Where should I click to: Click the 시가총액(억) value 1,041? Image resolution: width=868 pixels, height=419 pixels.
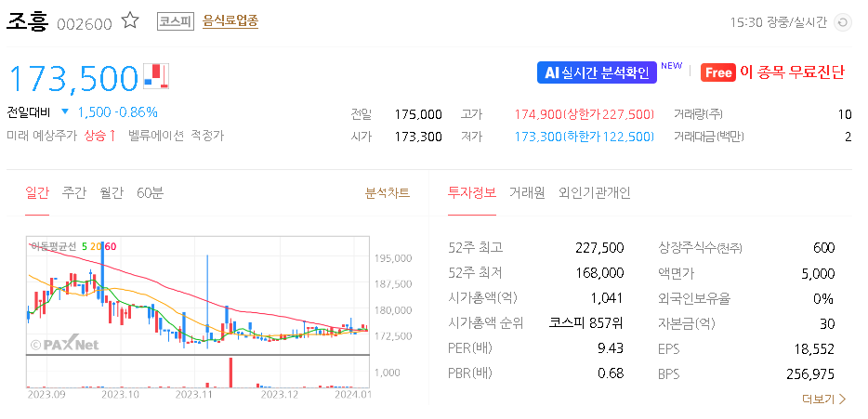[607, 298]
